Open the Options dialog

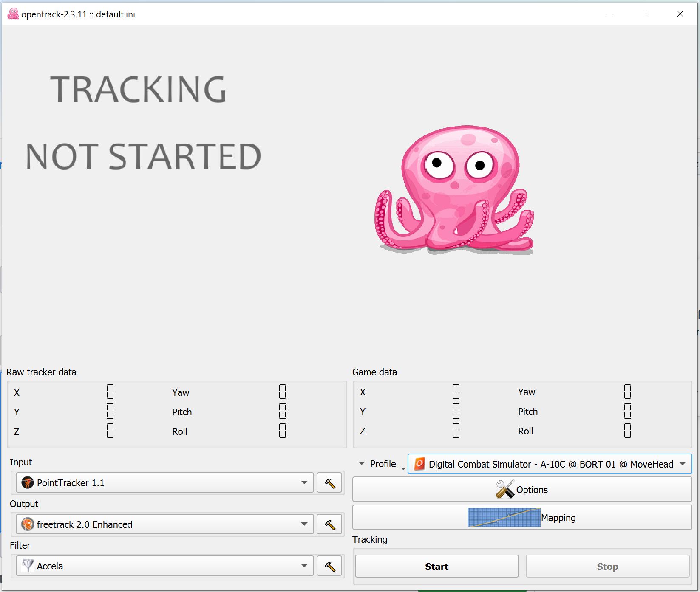(x=522, y=489)
